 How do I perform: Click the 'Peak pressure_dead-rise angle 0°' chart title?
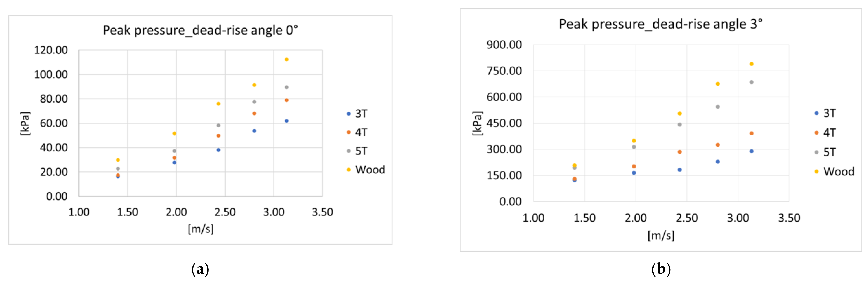coord(200,30)
